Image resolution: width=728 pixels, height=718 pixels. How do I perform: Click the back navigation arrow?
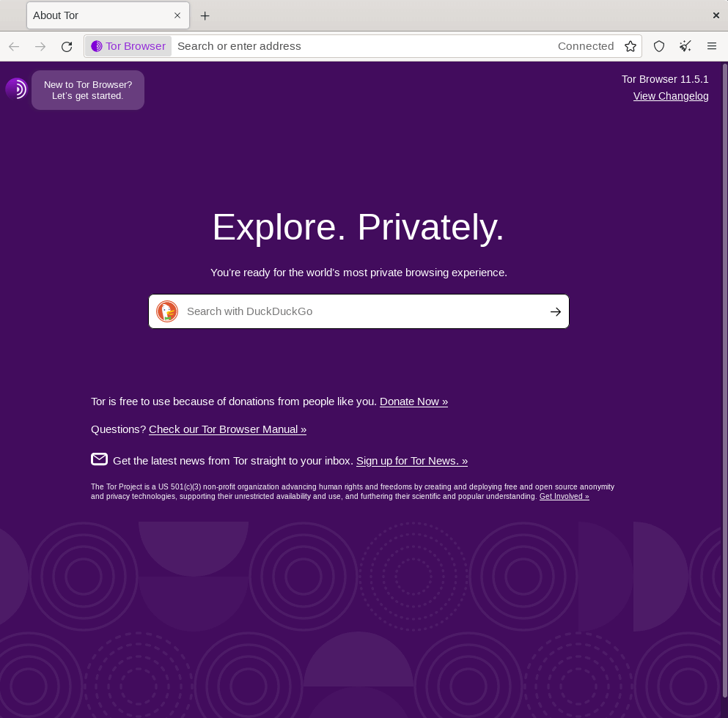point(14,46)
